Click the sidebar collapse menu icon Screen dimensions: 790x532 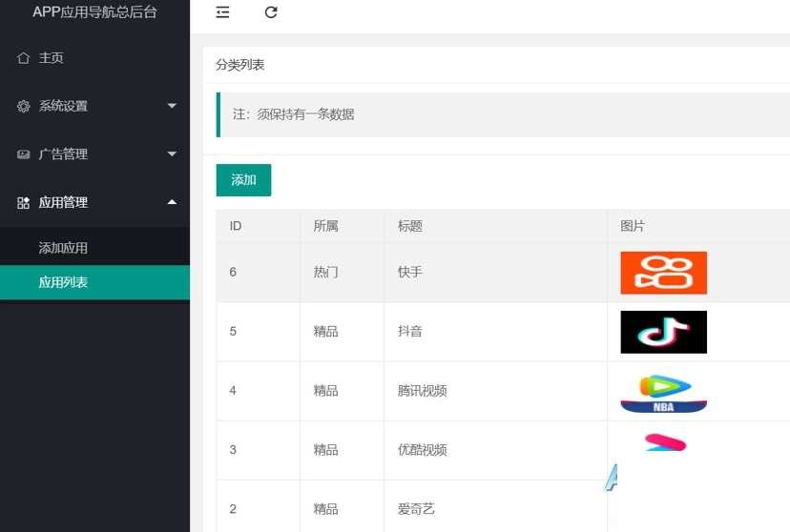pos(222,12)
